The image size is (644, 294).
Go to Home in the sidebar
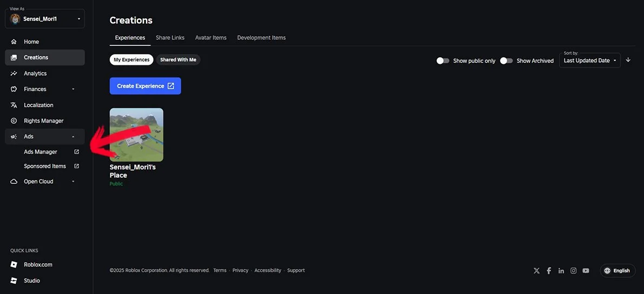(45, 42)
